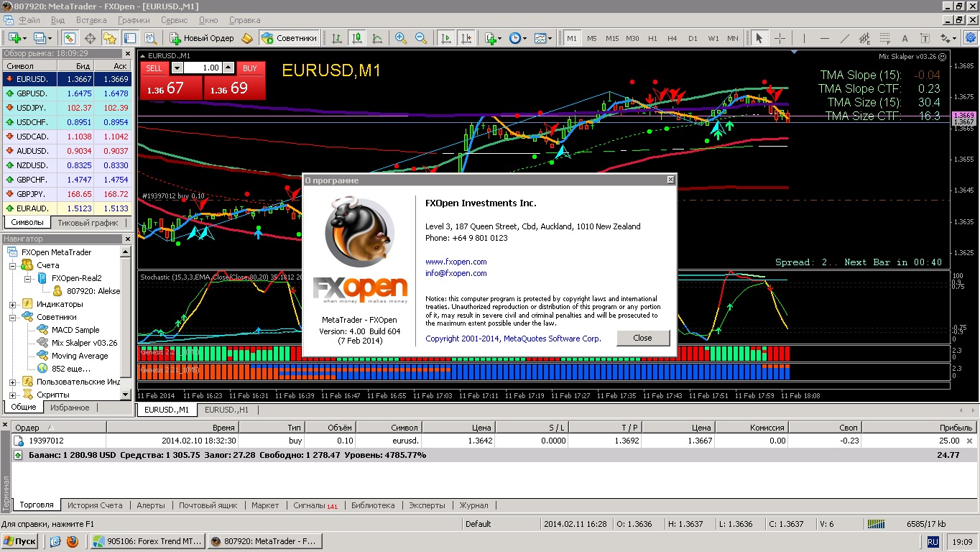Select the H4 timeframe toggle
Screen dimensions: 980x552
tap(672, 38)
